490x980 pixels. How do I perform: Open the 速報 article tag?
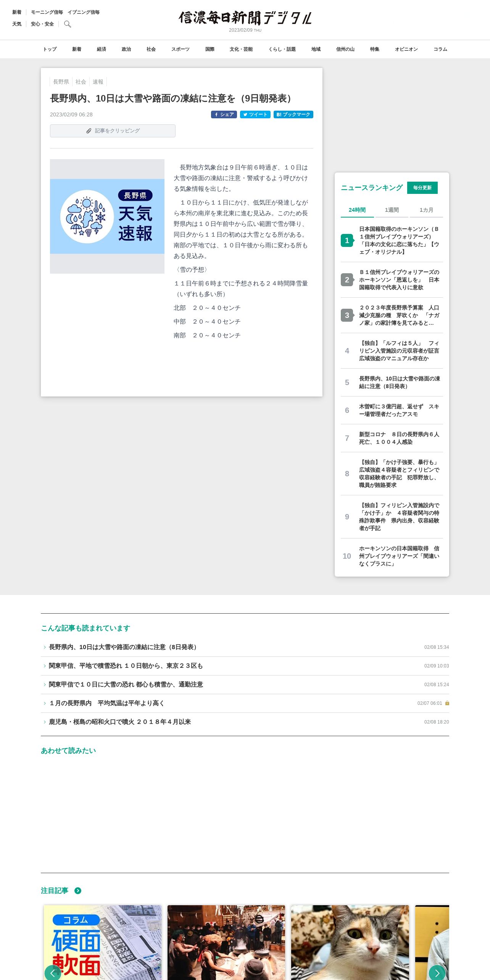[98, 82]
